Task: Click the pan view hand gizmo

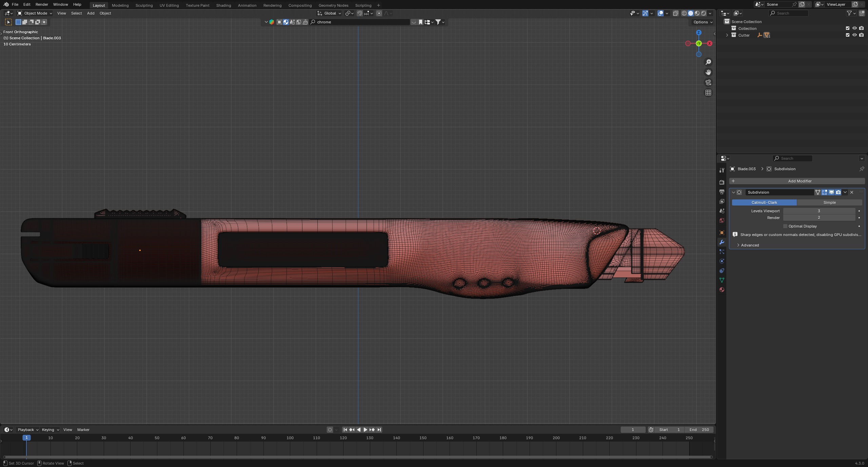Action: [708, 72]
